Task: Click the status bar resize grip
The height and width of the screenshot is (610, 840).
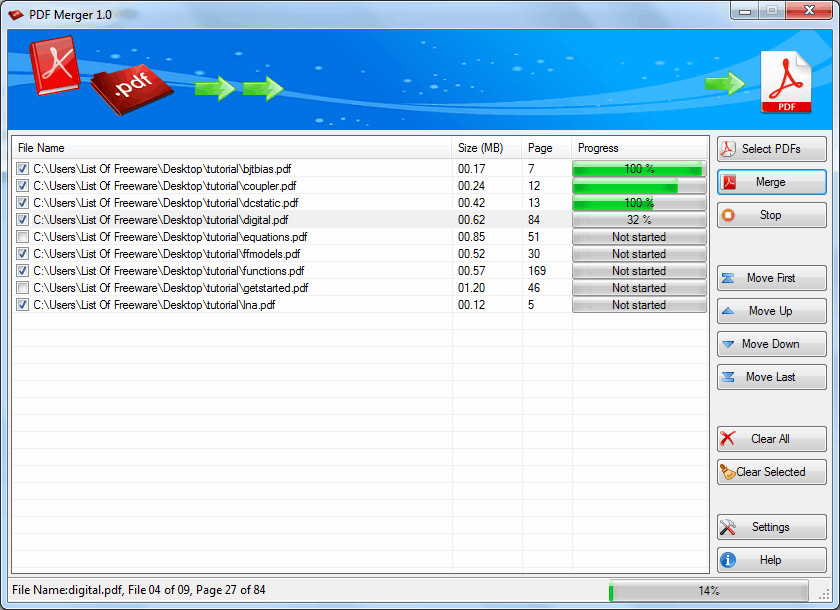Action: pos(824,595)
